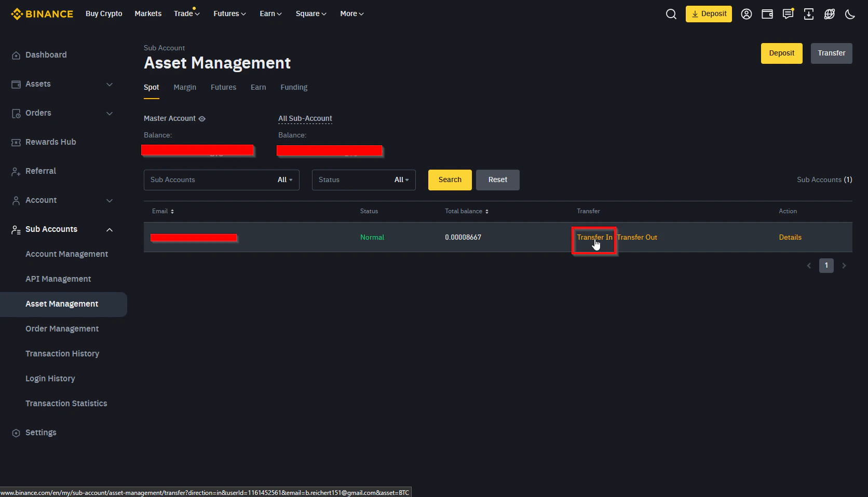Open the Sub Accounts filter dropdown

284,180
